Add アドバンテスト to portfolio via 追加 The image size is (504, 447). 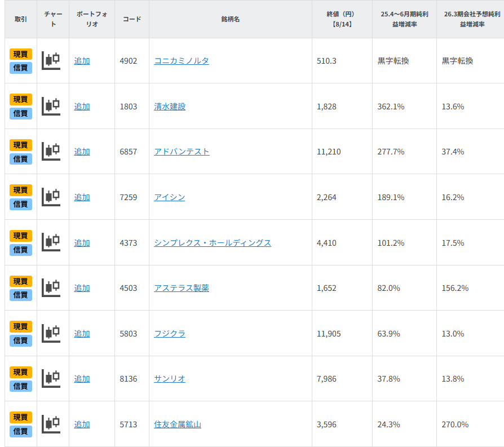coord(82,152)
